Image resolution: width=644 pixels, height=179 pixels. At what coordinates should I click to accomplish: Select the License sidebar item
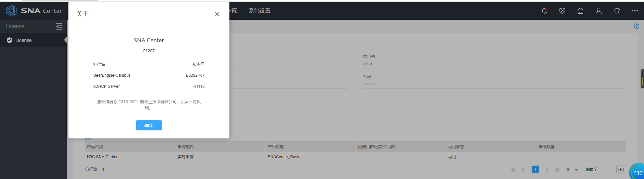pos(33,40)
